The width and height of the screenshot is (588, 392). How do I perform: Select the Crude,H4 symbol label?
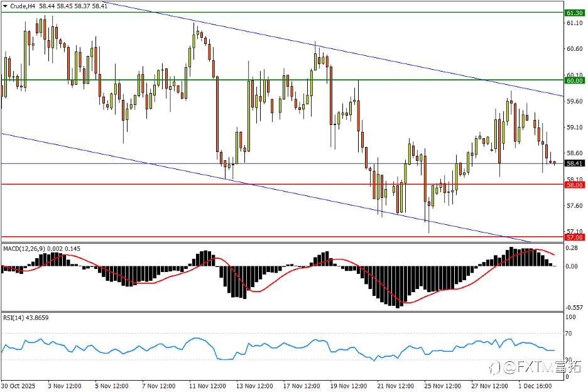pos(23,6)
